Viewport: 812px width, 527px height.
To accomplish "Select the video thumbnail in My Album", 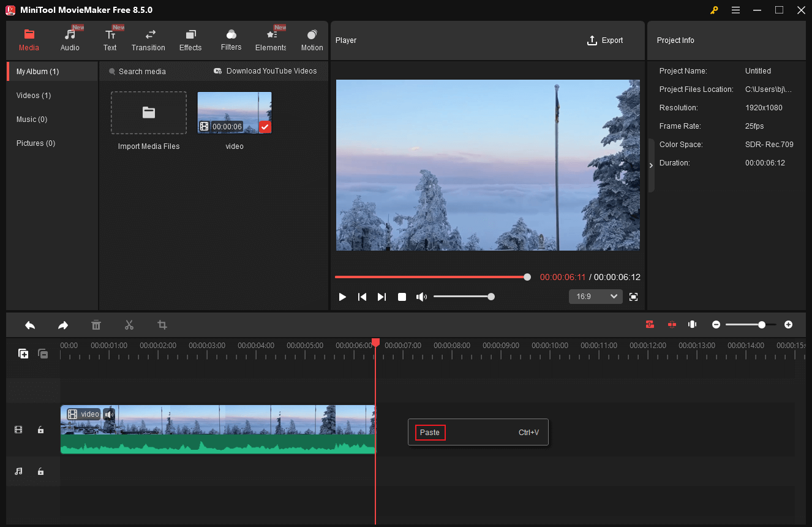I will coord(235,112).
